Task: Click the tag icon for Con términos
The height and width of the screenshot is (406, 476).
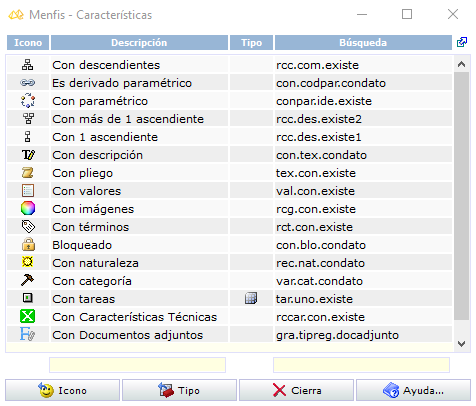Action: 28,227
